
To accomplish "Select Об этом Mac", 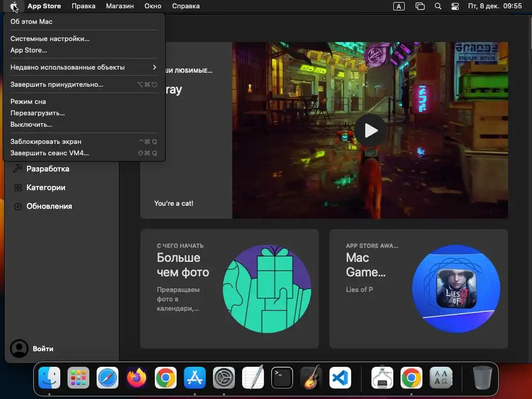I will pyautogui.click(x=84, y=21).
